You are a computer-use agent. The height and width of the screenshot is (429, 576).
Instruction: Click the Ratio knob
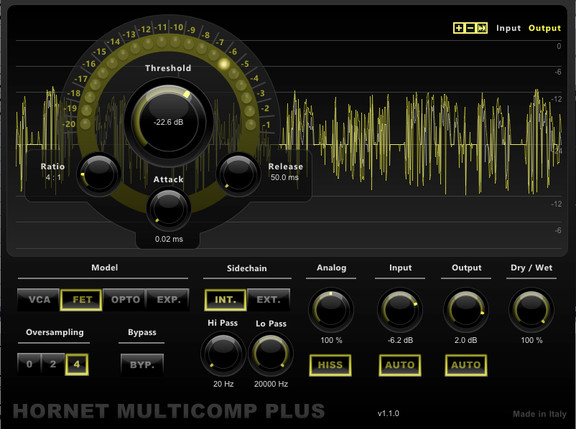tap(98, 174)
